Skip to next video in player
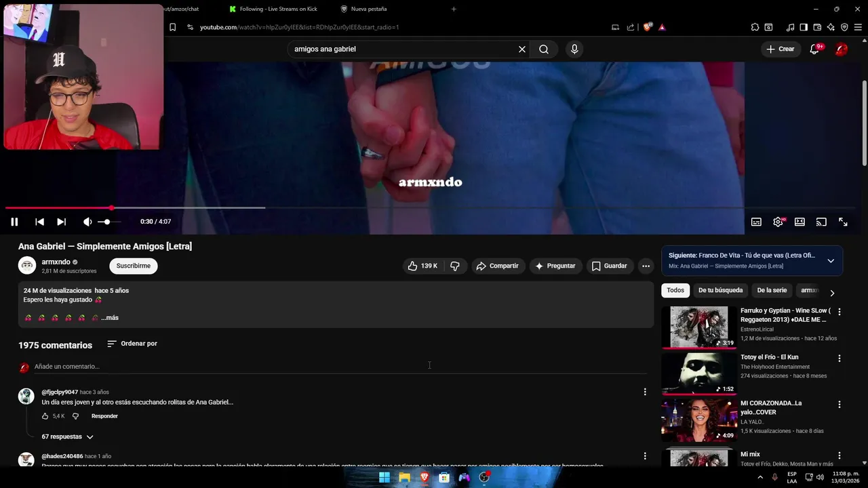Screen dimensions: 868x488 click(x=61, y=222)
